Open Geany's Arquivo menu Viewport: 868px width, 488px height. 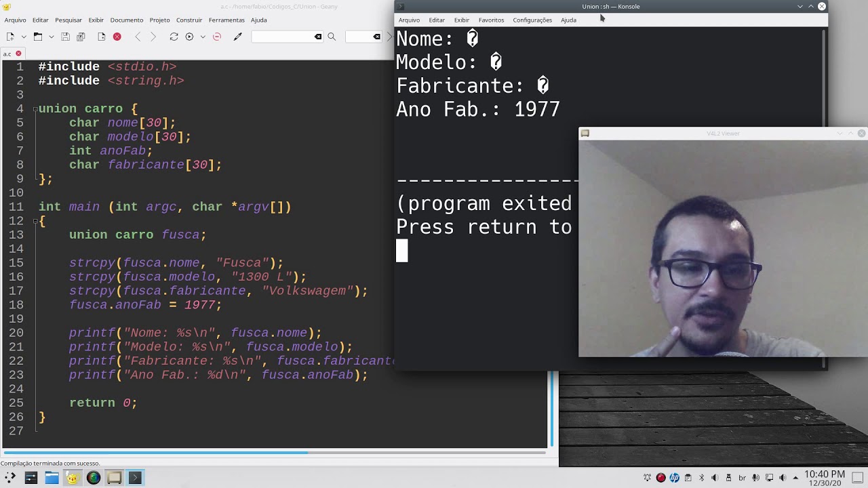15,20
